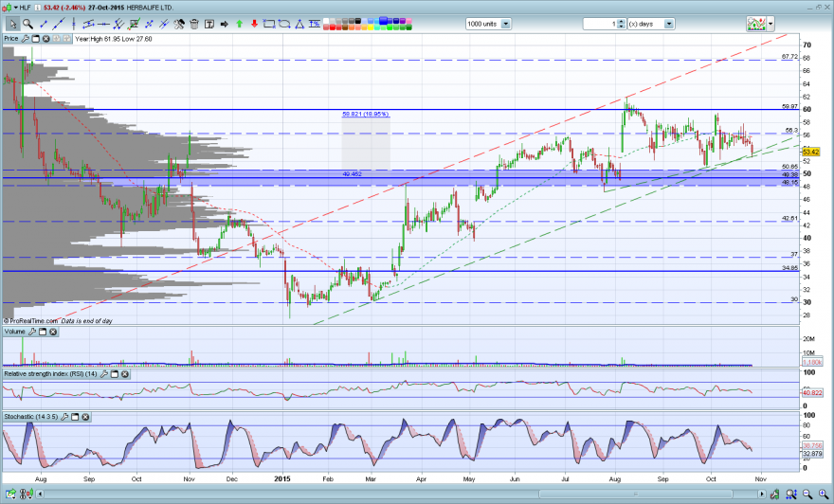Viewport: 834px width, 504px height.
Task: Click the hammer and wrench settings tool
Action: 179,24
